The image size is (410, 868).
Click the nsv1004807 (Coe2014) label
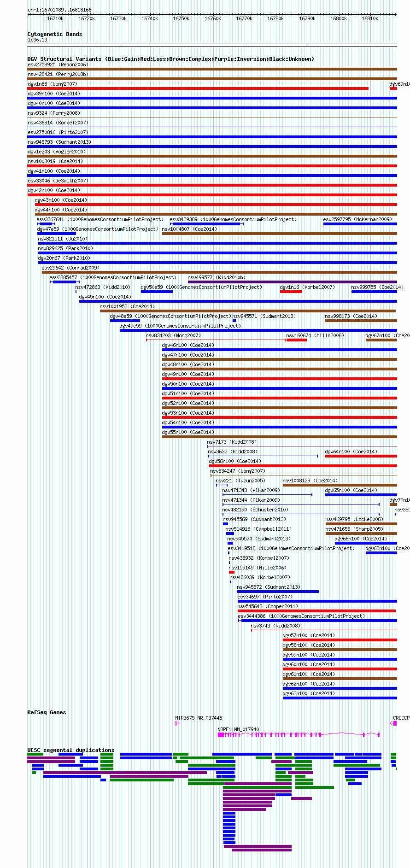tap(189, 229)
